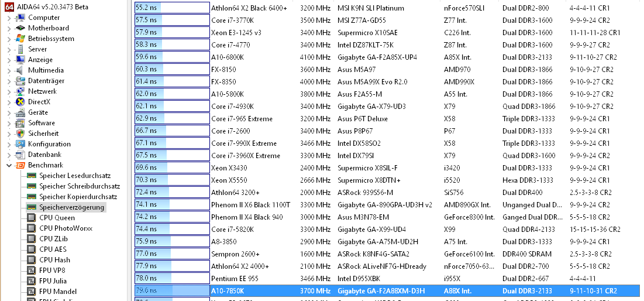
Task: Select the Speicher Lesedurchsatz label
Action: [75, 176]
